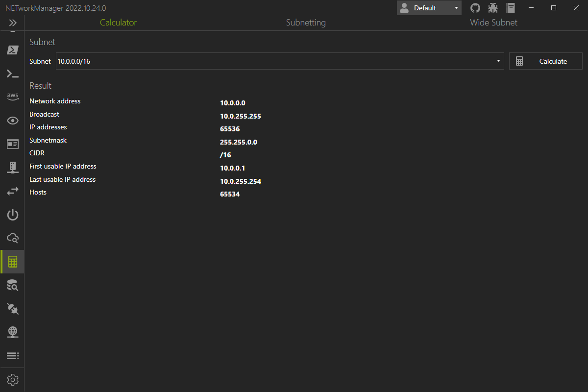Open the GitHub page icon in title bar
Image resolution: width=588 pixels, height=392 pixels.
[x=475, y=8]
